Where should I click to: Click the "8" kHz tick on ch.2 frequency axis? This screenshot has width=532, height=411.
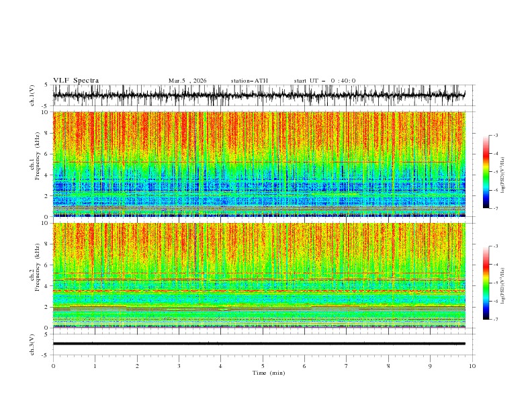click(x=46, y=244)
